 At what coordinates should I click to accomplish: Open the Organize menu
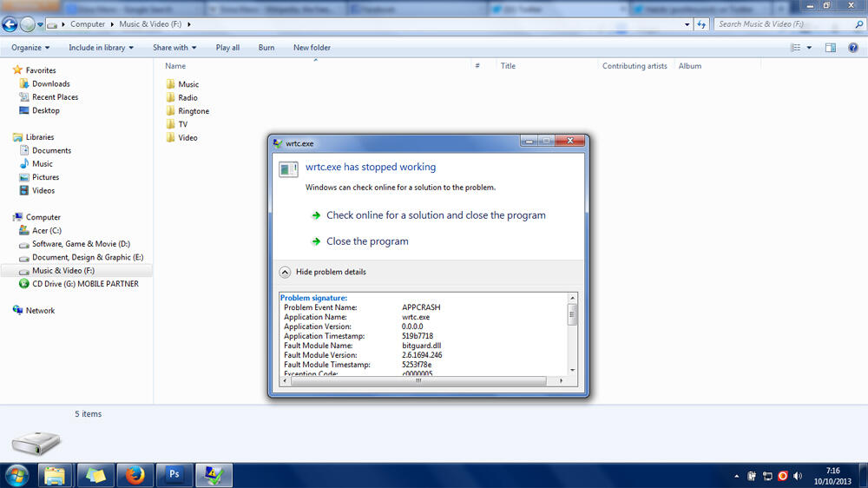30,48
